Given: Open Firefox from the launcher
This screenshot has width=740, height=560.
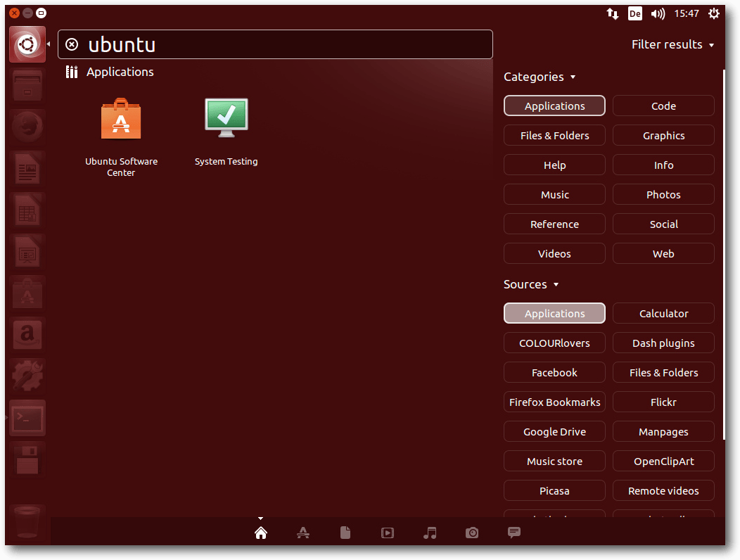Looking at the screenshot, I should point(27,127).
